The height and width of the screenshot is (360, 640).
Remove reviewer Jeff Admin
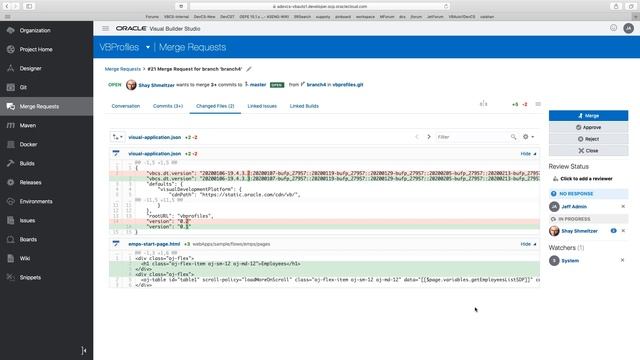pyautogui.click(x=623, y=207)
